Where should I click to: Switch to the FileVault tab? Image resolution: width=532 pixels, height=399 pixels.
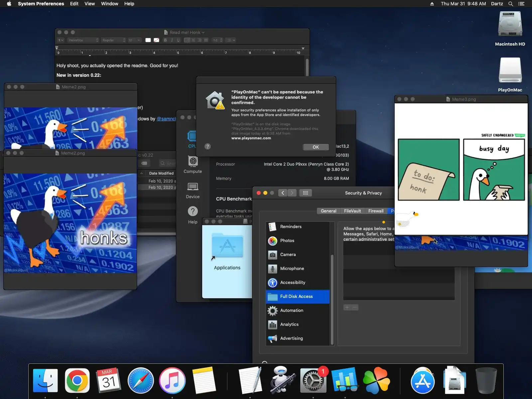352,211
